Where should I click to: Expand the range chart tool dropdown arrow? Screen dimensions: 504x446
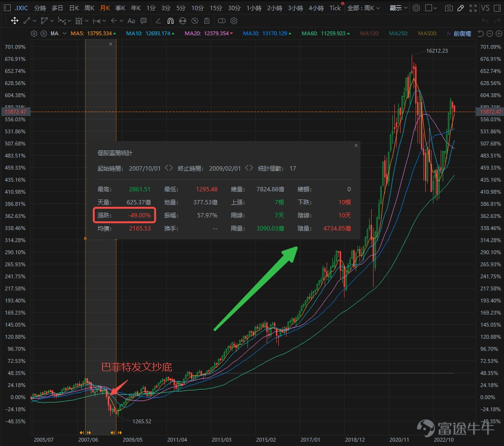(87, 21)
